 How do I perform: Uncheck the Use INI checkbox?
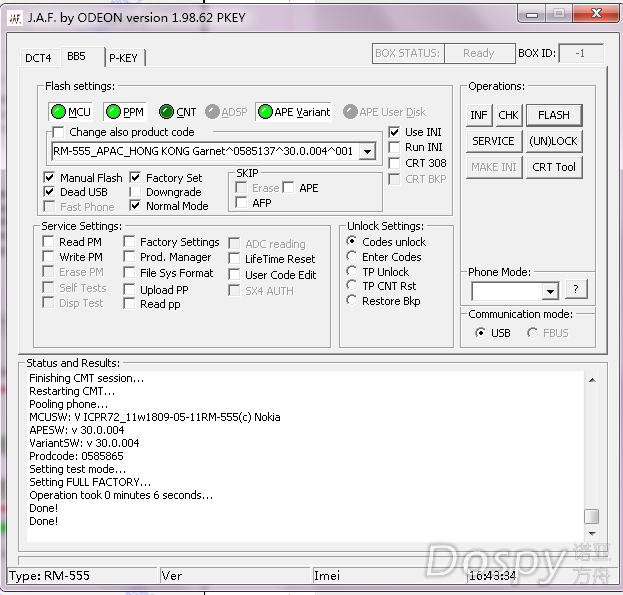coord(395,132)
